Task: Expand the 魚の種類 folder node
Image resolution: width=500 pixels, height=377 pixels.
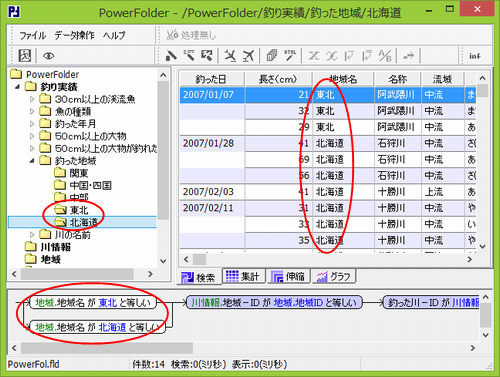Action: point(32,112)
